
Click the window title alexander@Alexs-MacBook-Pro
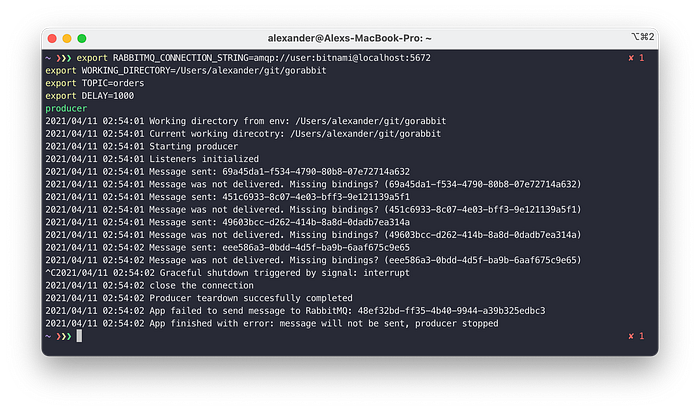350,38
